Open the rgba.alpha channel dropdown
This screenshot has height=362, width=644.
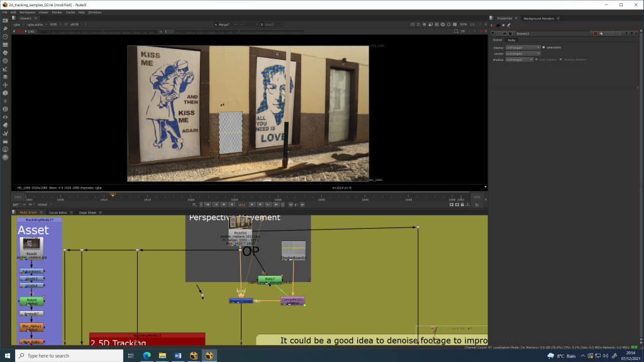37,25
